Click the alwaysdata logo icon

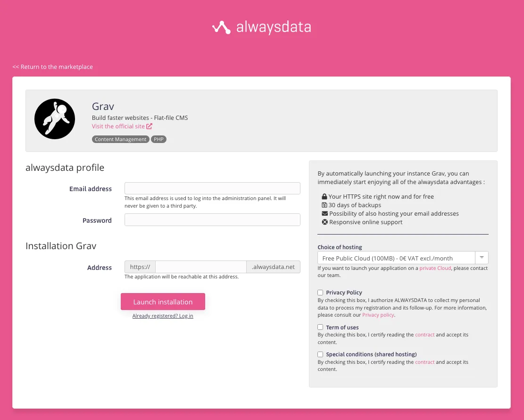click(221, 27)
